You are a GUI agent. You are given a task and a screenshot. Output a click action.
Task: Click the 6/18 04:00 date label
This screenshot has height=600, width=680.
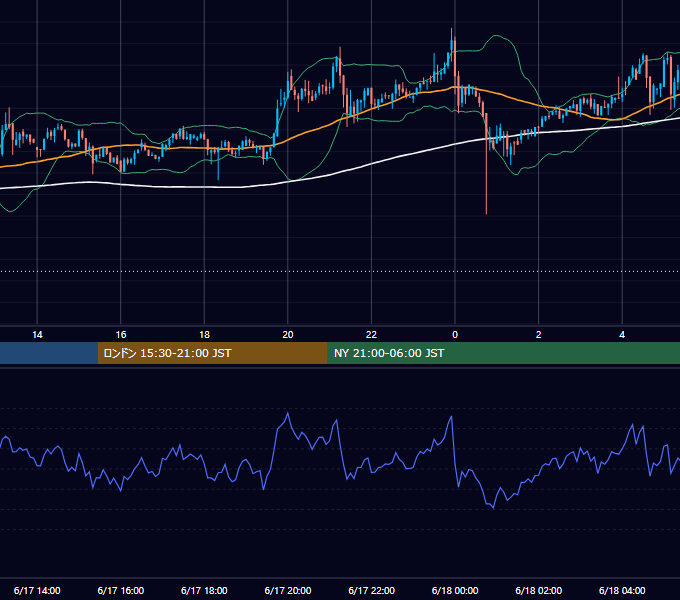(x=622, y=590)
